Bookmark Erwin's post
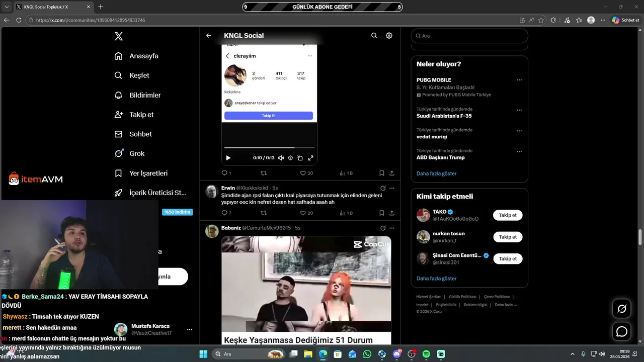The width and height of the screenshot is (644, 362). pyautogui.click(x=382, y=213)
